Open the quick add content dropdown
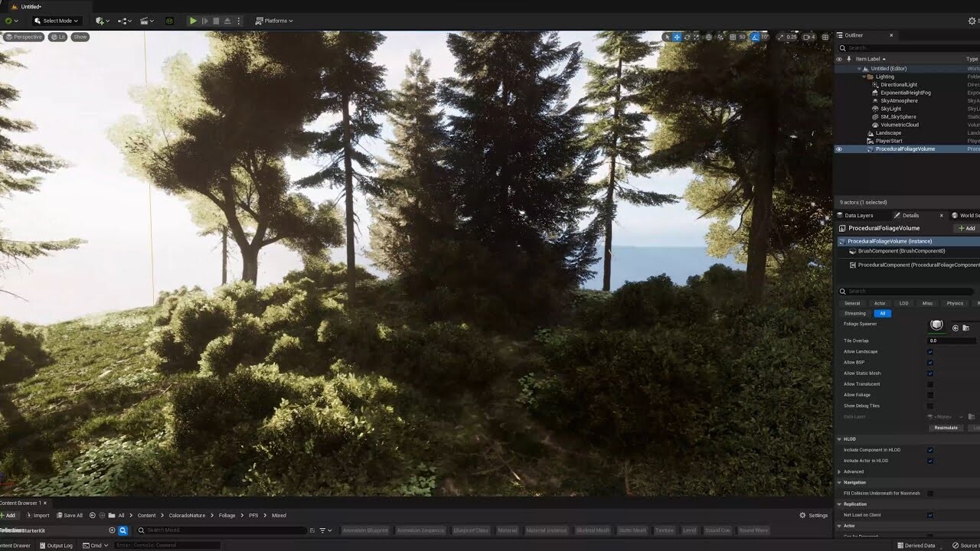The height and width of the screenshot is (551, 980). tap(102, 21)
